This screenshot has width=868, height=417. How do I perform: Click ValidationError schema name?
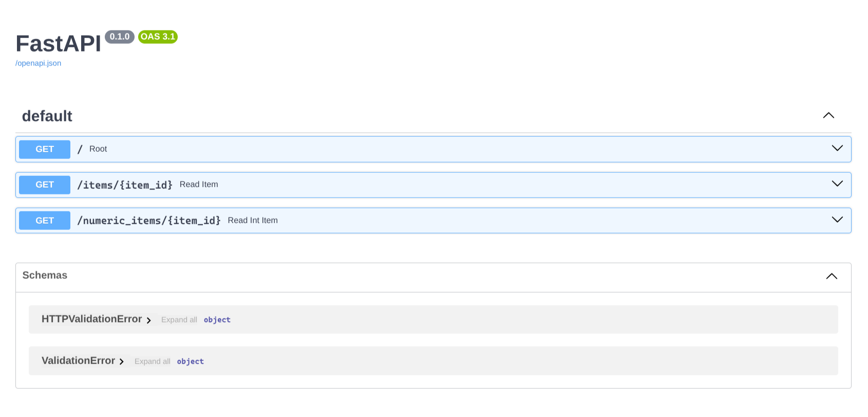[x=79, y=360]
